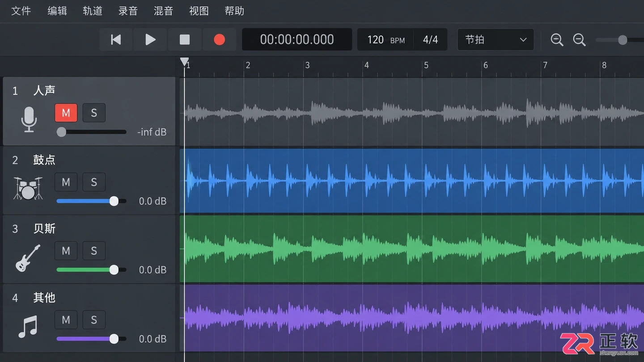The height and width of the screenshot is (362, 644).
Task: Select the music note icon on the 其他 track
Action: pyautogui.click(x=28, y=327)
